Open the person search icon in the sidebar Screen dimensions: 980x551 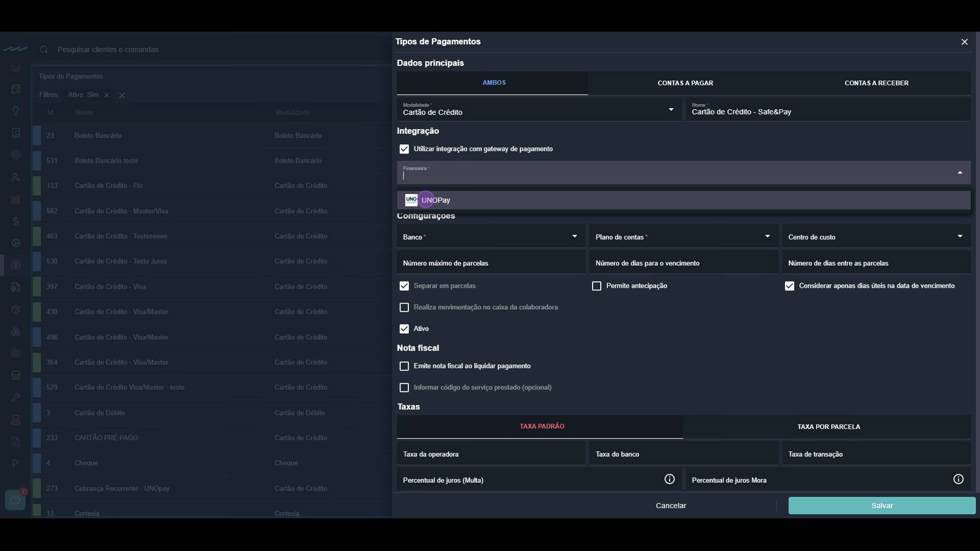click(16, 177)
